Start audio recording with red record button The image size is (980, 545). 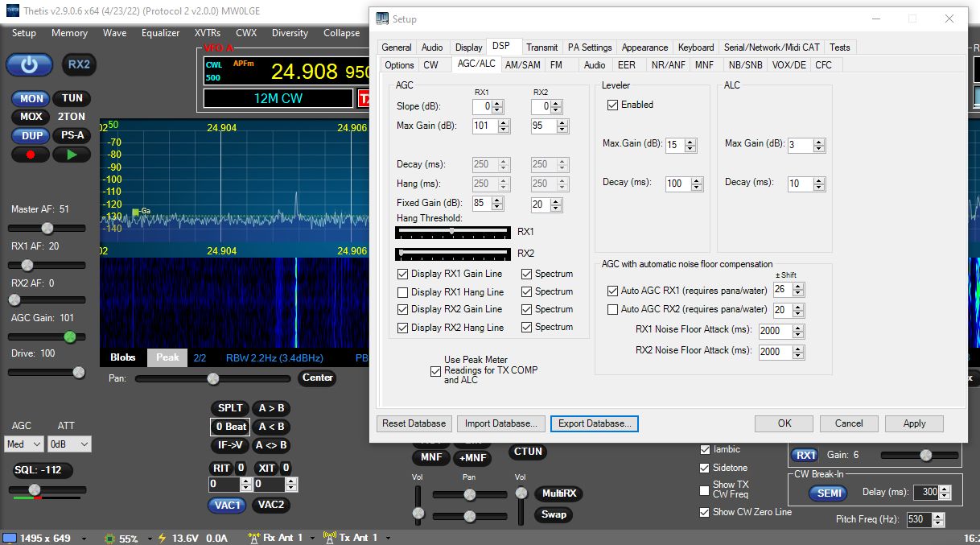coord(31,155)
